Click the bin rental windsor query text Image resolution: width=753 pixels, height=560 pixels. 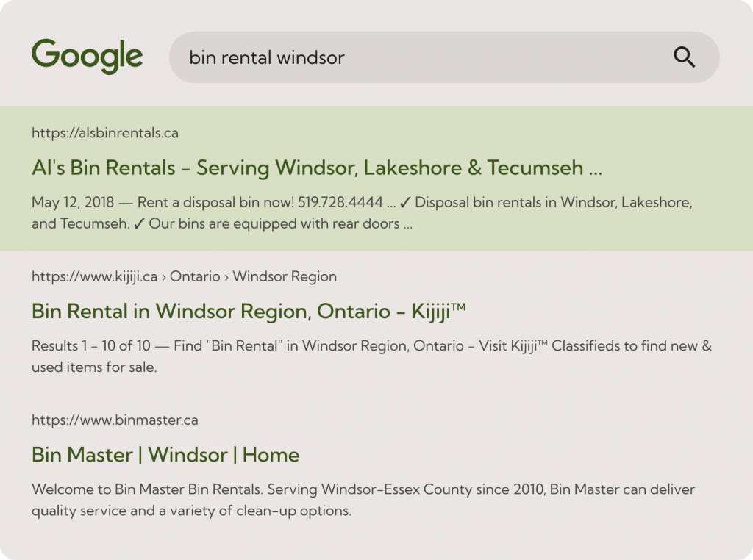click(266, 57)
